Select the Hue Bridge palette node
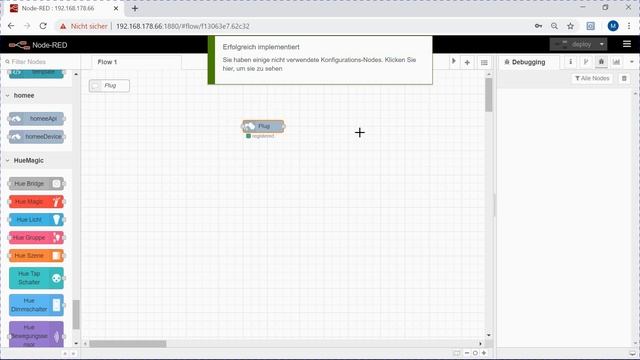640x360 pixels. [36, 184]
